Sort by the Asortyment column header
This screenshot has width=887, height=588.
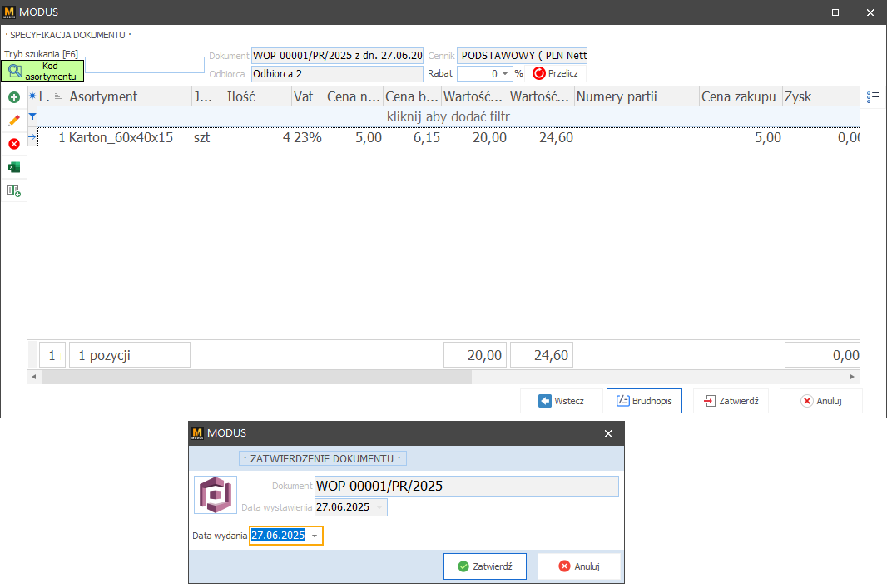129,96
